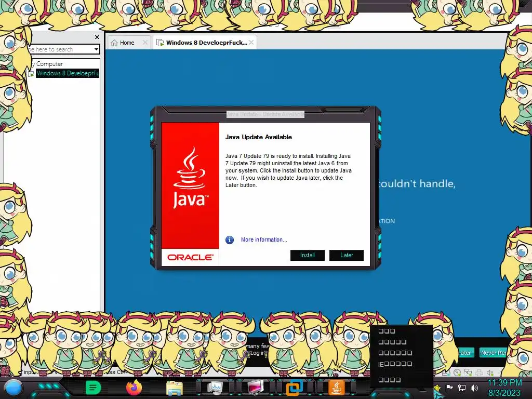Viewport: 532px width, 399px height.
Task: Click the Java Update dialog title bar
Action: click(x=265, y=114)
